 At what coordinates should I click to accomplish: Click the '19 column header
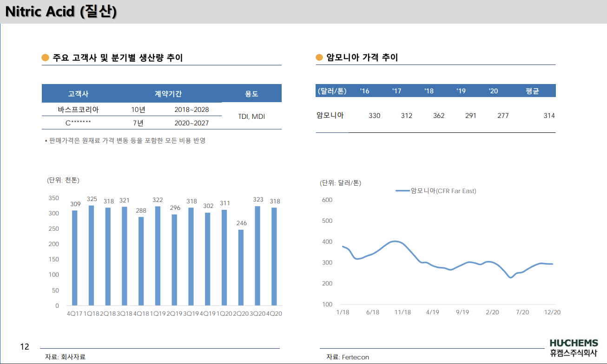[461, 91]
